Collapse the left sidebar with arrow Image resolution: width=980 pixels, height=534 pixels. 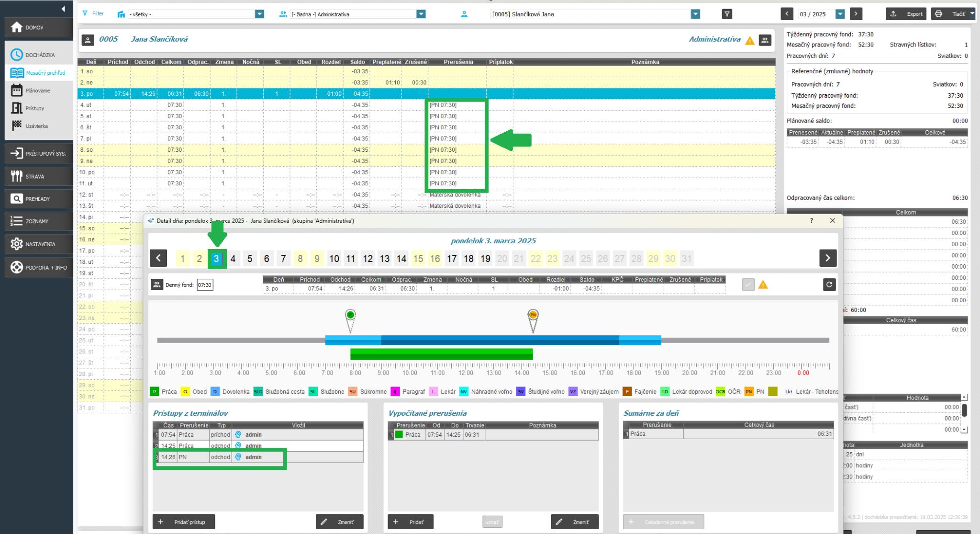click(63, 9)
